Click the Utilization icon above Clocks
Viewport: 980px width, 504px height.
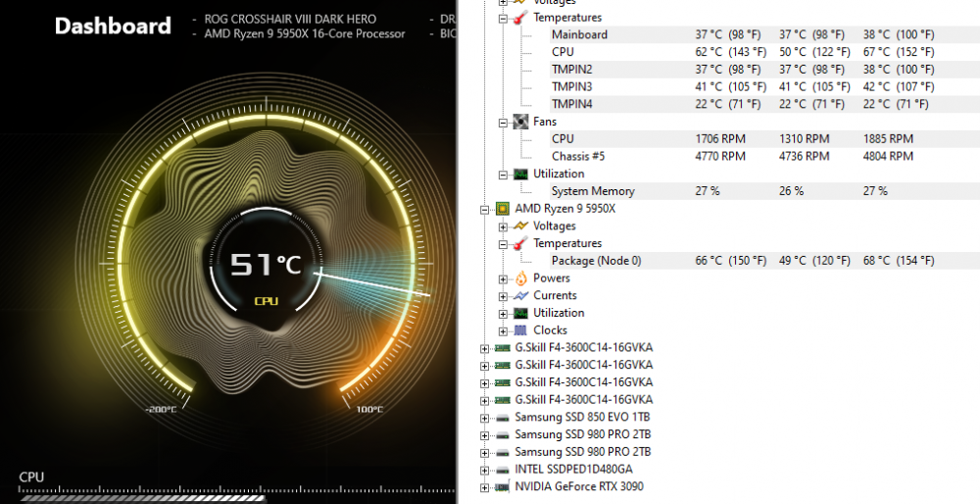tap(520, 313)
